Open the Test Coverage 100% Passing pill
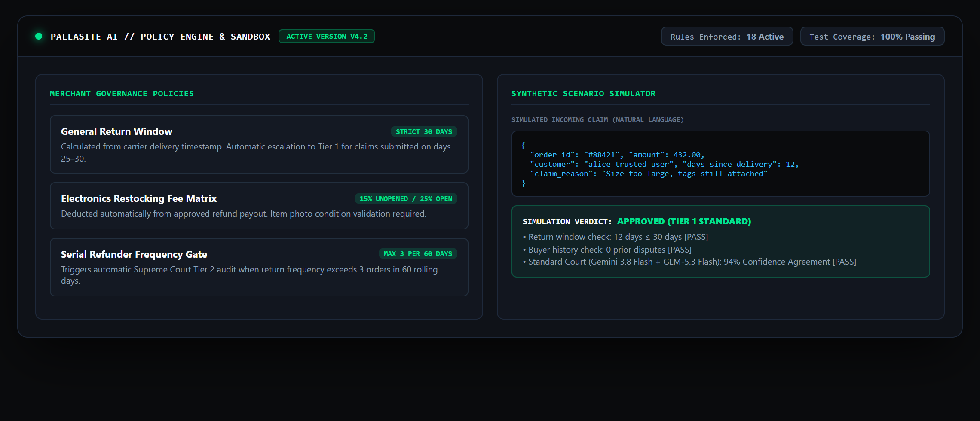The image size is (980, 421). 872,36
